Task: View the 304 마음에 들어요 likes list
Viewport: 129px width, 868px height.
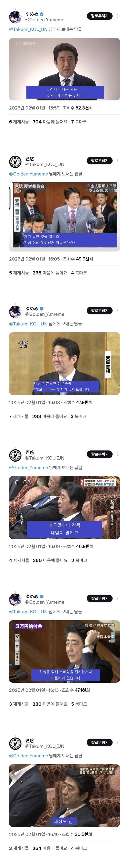Action: [x=50, y=122]
